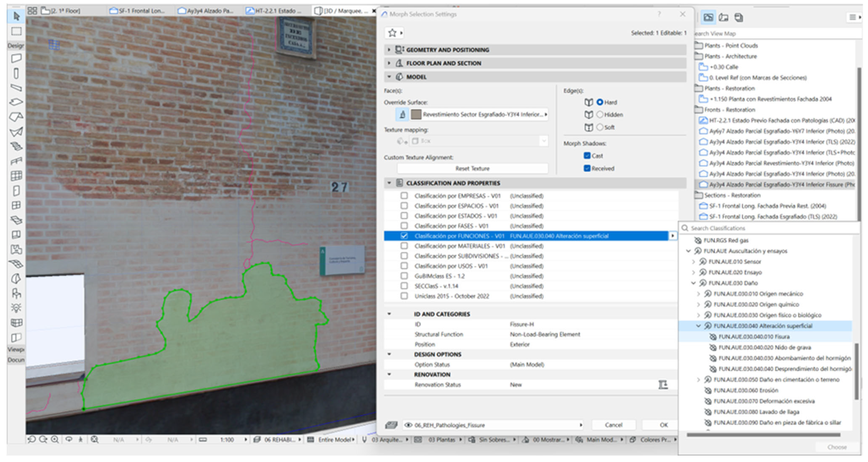The image size is (868, 462).
Task: Open the Layout Book icon in the Navigator
Action: 723,18
